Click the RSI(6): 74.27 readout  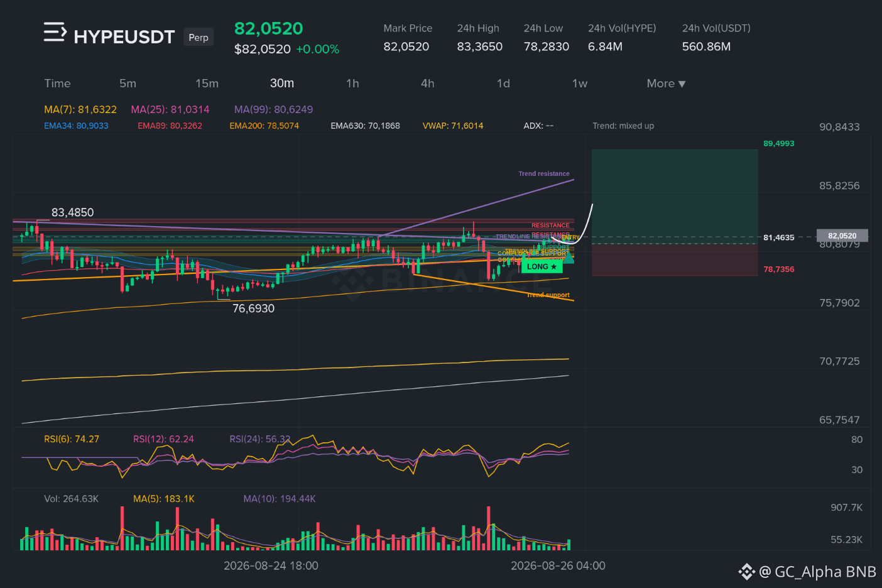(72, 439)
